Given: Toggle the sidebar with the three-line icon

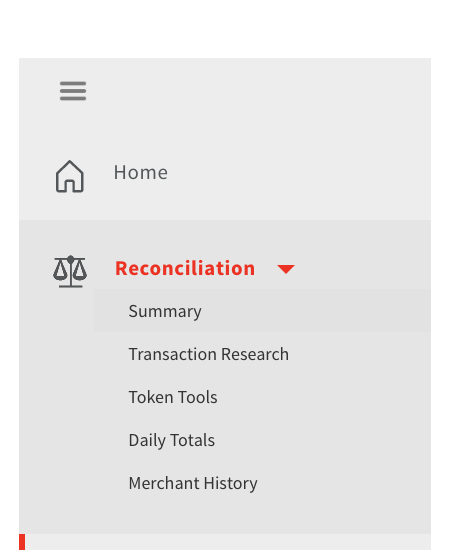Looking at the screenshot, I should point(73,91).
